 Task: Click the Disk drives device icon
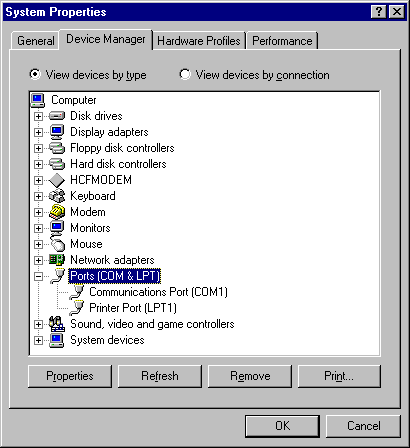(x=57, y=116)
